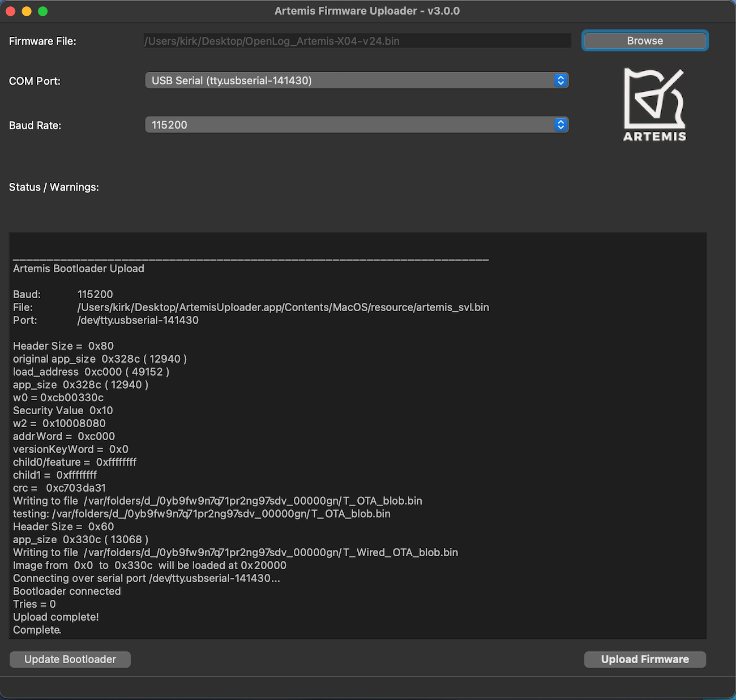Viewport: 736px width, 700px height.
Task: Click the Browse button
Action: [645, 41]
